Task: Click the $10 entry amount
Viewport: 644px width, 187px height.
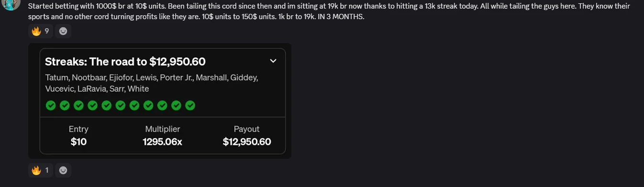Action: pyautogui.click(x=78, y=142)
